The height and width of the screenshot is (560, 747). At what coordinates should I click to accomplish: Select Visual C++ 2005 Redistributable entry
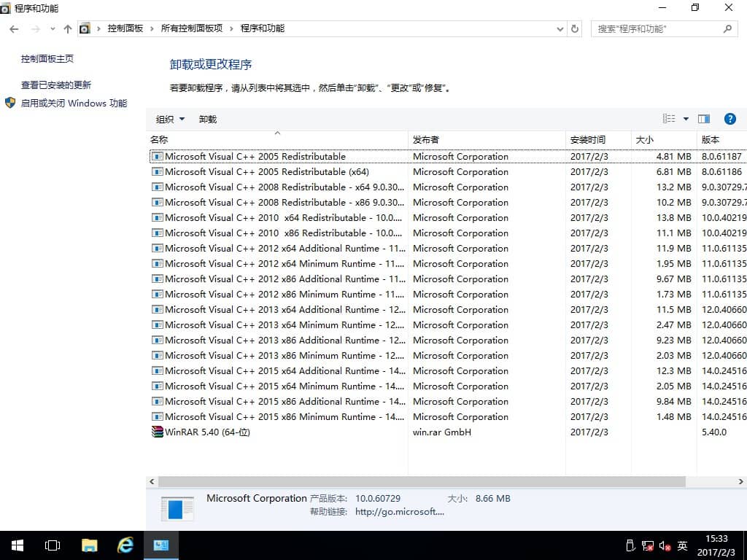(448, 156)
